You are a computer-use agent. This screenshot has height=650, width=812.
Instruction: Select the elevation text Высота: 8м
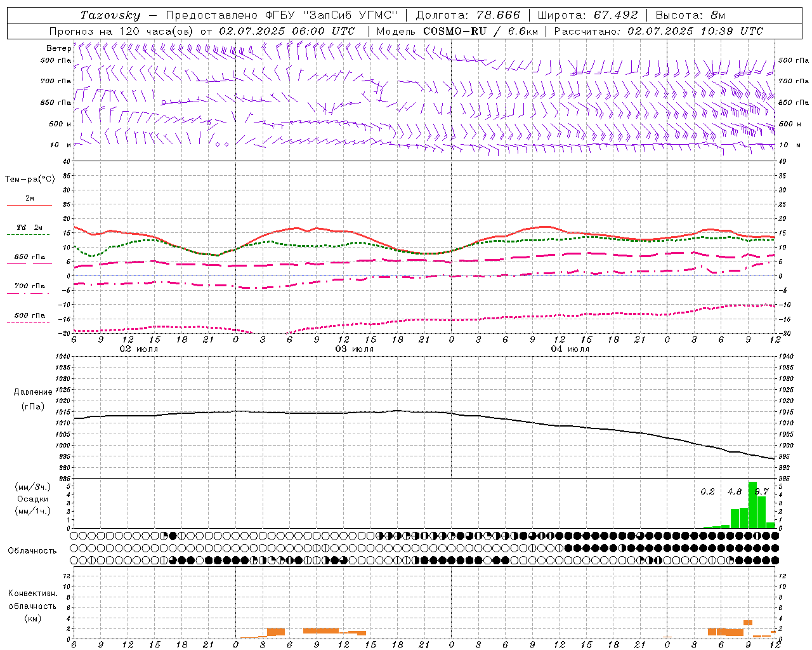pos(690,15)
